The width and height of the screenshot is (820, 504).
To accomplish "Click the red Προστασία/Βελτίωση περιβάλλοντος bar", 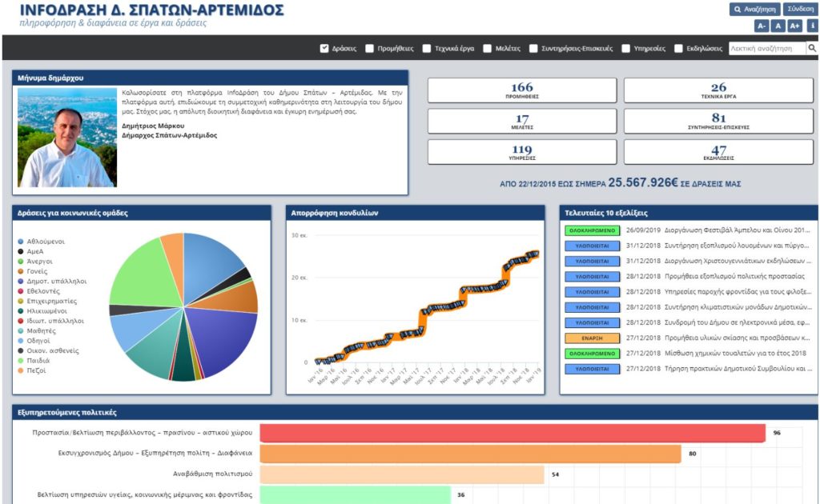I will click(x=512, y=433).
